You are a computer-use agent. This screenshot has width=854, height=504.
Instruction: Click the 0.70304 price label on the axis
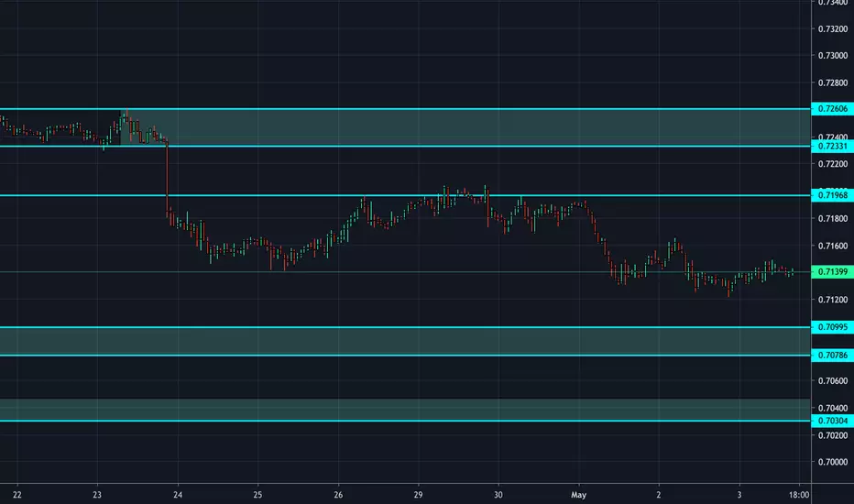pos(832,421)
